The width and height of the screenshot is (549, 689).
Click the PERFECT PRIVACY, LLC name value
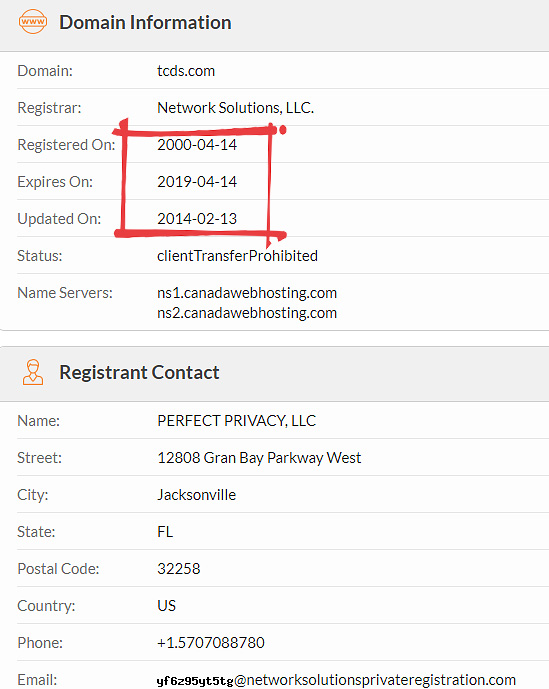pyautogui.click(x=236, y=421)
